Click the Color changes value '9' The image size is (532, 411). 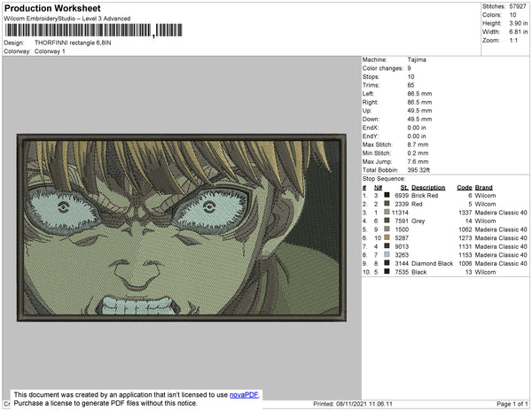(x=409, y=68)
